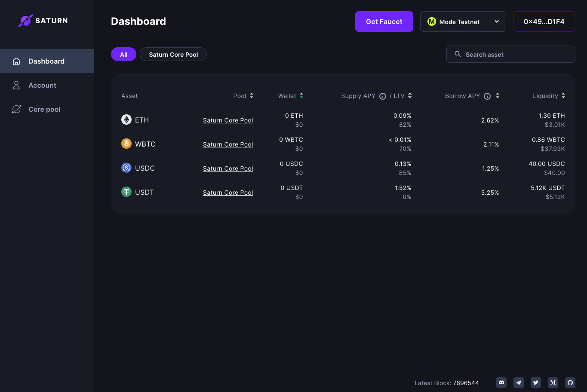This screenshot has height=392, width=587.
Task: Toggle the Pool column sort
Action: coord(252,96)
